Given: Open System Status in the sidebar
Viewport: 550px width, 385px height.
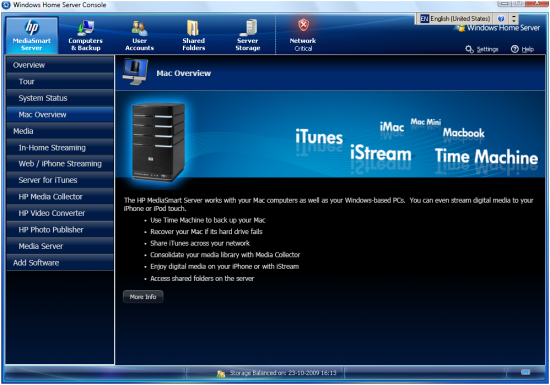Looking at the screenshot, I should pos(60,98).
